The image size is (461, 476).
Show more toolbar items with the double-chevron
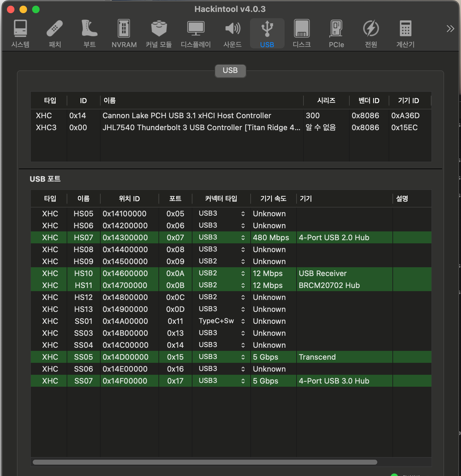pyautogui.click(x=450, y=29)
